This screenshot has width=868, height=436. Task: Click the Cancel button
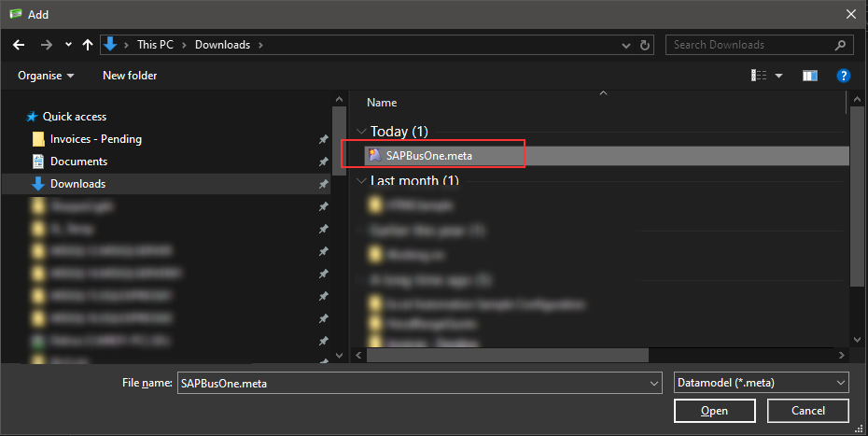[807, 411]
